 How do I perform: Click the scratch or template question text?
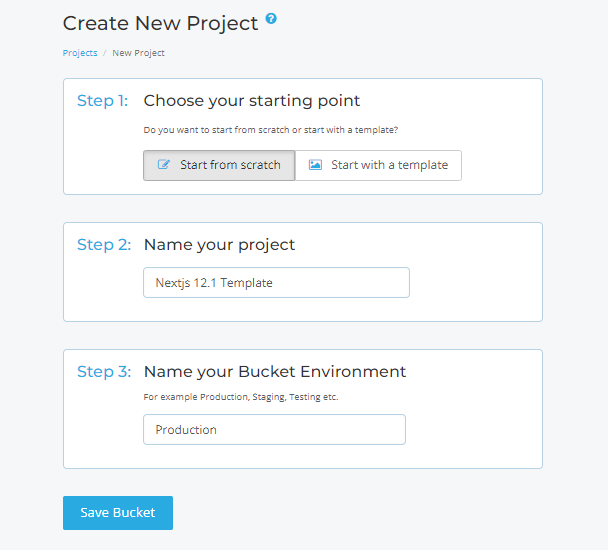271,130
